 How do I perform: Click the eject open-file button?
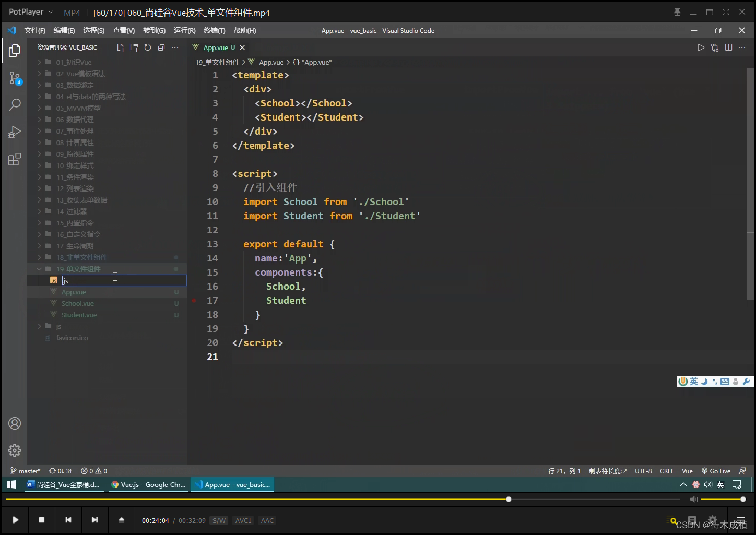coord(122,520)
